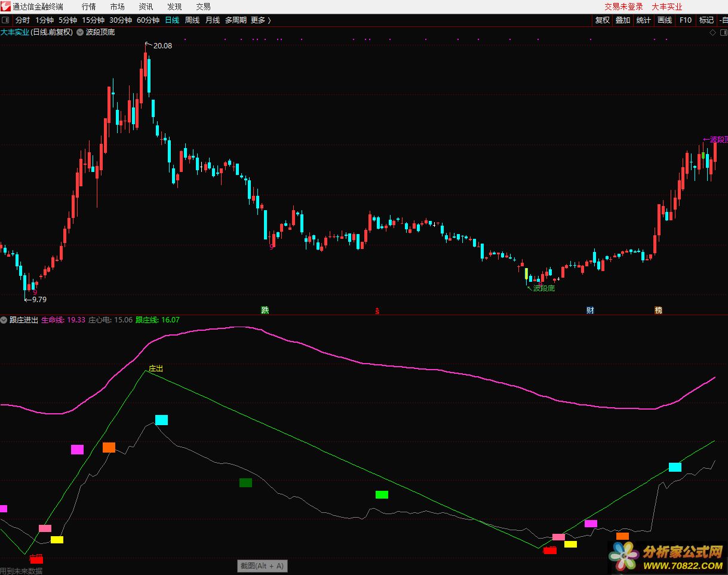Click the 截图(Alt + A) button

coord(262,565)
